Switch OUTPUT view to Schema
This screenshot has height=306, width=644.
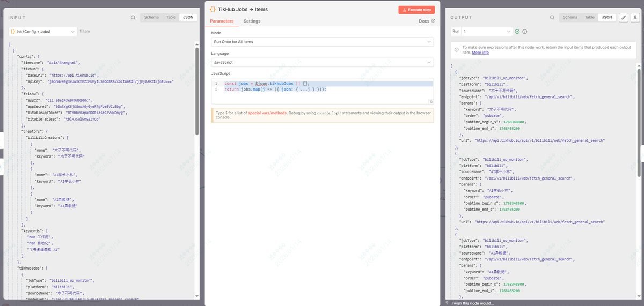pyautogui.click(x=570, y=17)
